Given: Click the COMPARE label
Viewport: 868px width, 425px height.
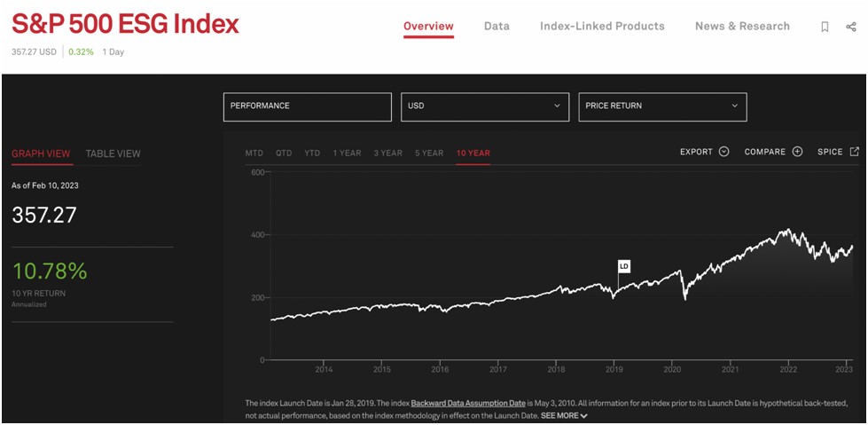Looking at the screenshot, I should pyautogui.click(x=765, y=152).
